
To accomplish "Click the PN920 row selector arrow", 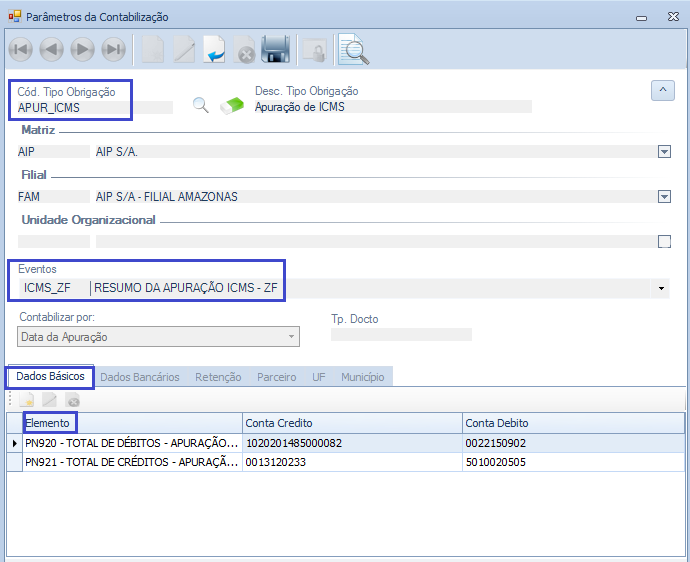I will [x=15, y=443].
